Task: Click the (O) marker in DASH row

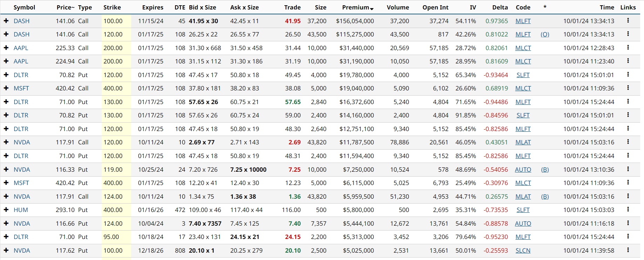Action: coord(545,34)
